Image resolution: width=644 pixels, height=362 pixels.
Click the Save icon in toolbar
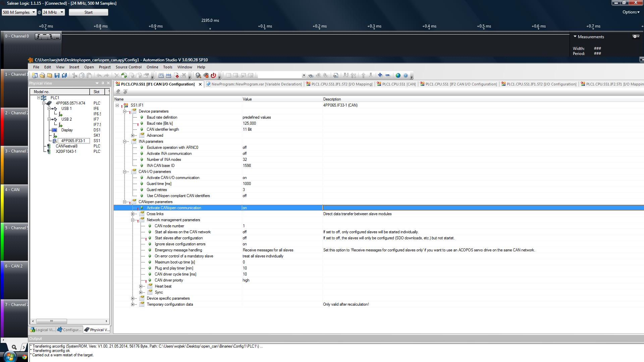(57, 75)
